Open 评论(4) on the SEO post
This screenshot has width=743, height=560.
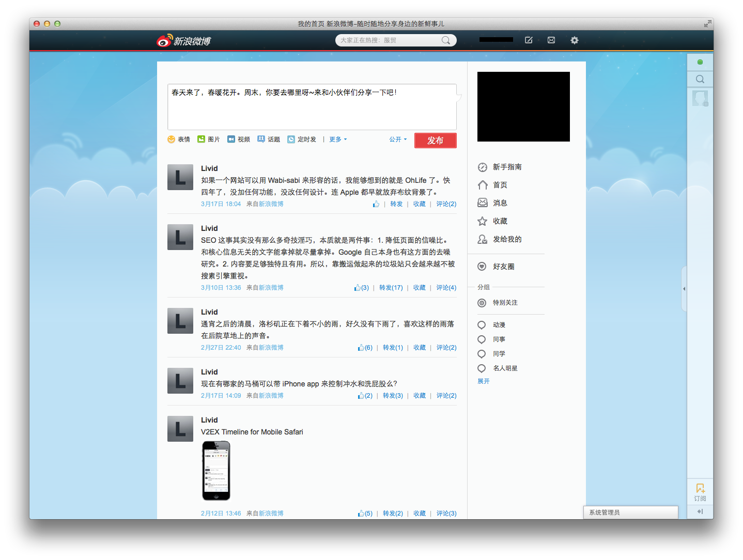[x=446, y=288]
